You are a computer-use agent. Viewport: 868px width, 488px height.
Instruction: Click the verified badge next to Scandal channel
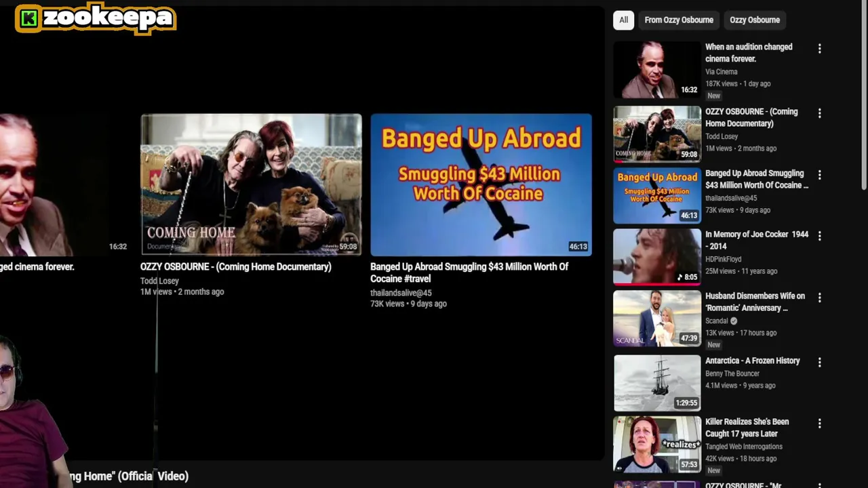pyautogui.click(x=734, y=321)
